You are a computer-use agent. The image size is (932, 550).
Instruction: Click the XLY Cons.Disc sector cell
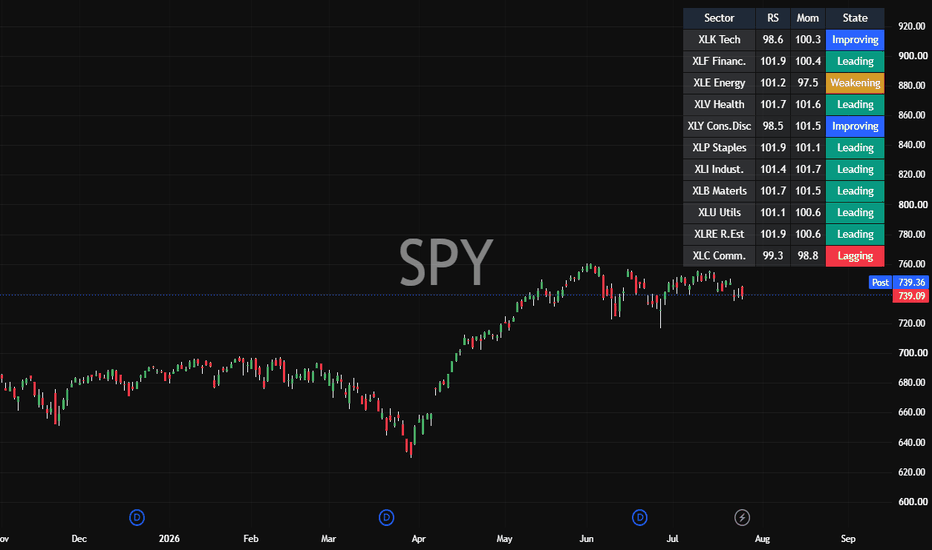point(719,126)
